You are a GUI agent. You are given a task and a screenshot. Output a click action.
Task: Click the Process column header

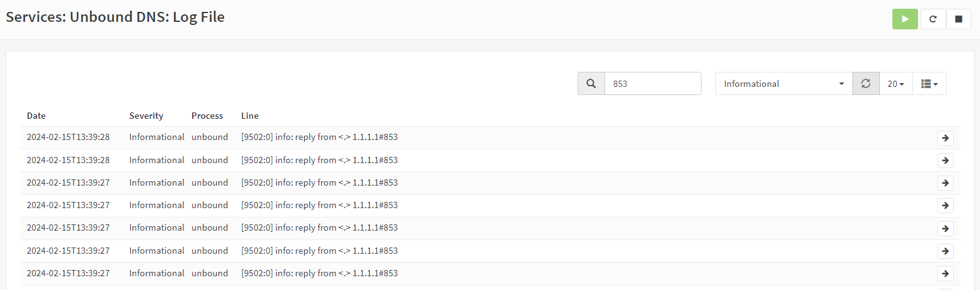click(207, 116)
